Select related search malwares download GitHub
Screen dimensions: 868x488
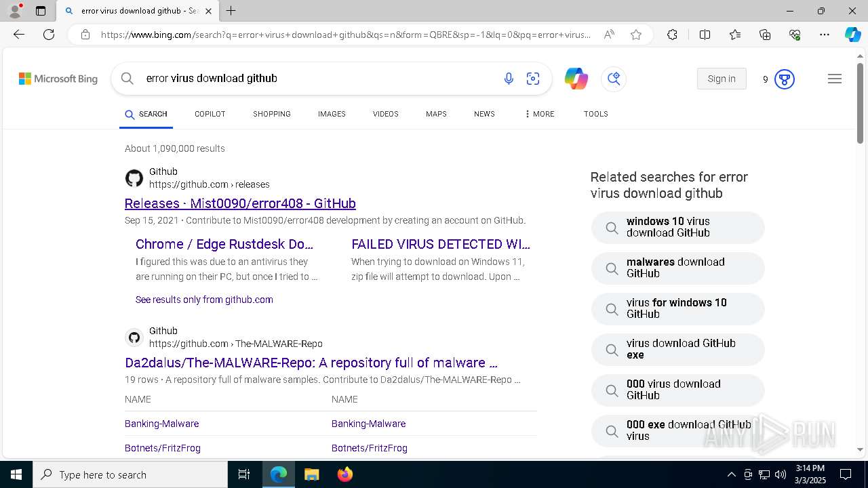(x=678, y=268)
